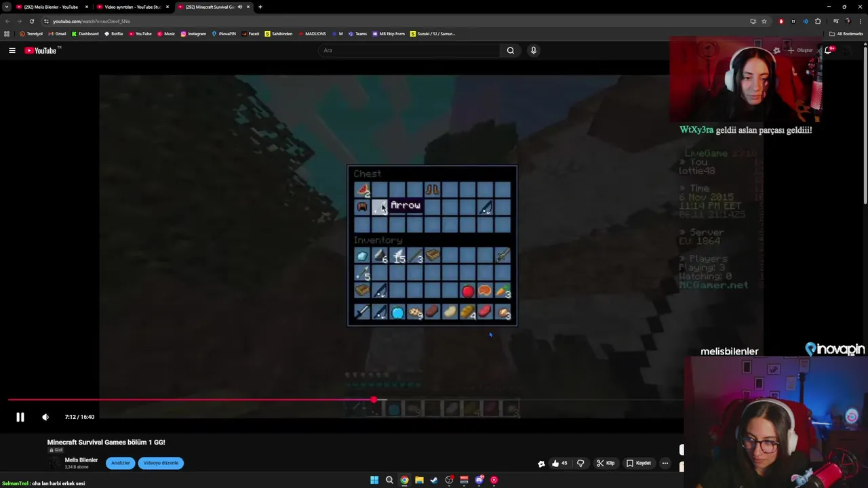868x488 pixels.
Task: Open browser profile avatar
Action: pos(848,21)
